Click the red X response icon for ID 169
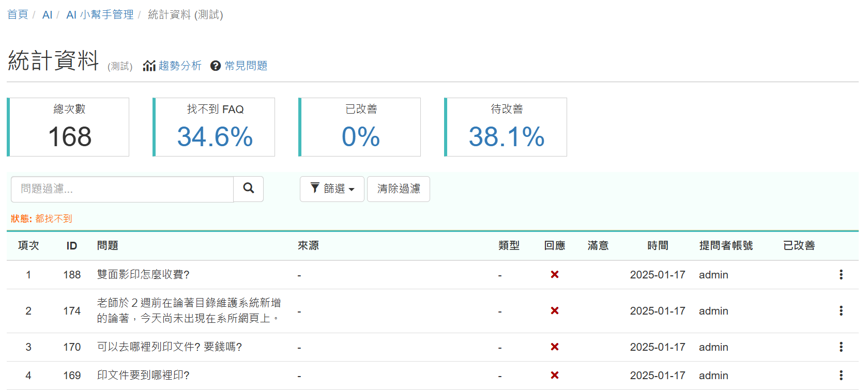The image size is (868, 390). [x=554, y=376]
